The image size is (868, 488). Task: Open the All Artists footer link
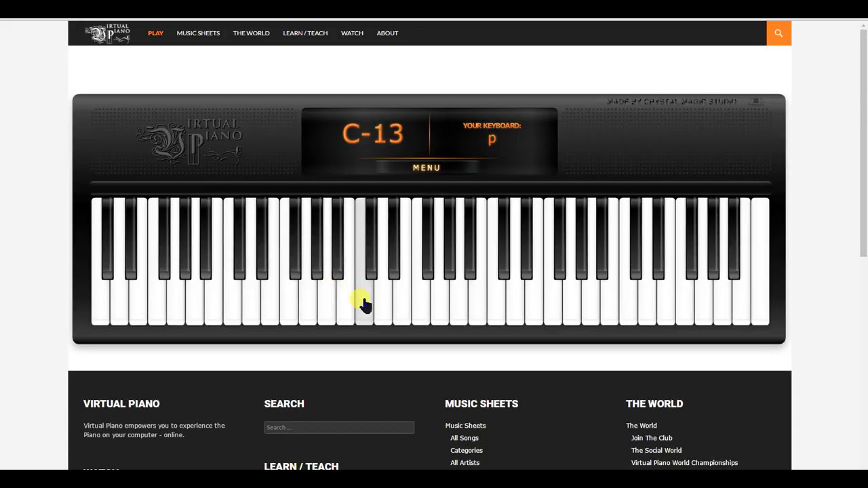coord(465,462)
